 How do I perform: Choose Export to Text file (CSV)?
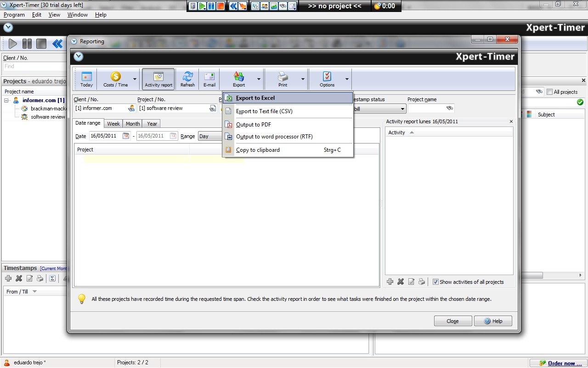click(x=288, y=111)
